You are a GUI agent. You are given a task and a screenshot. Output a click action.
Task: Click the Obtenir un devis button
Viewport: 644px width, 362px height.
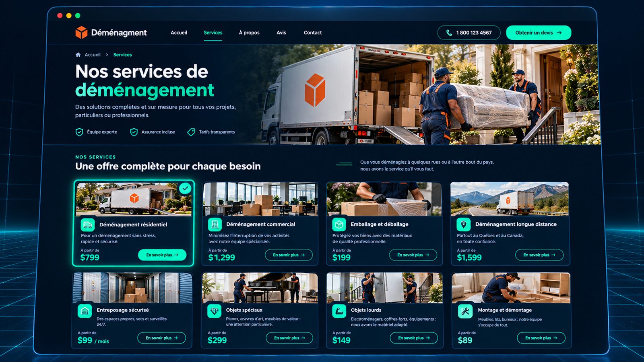(x=539, y=33)
